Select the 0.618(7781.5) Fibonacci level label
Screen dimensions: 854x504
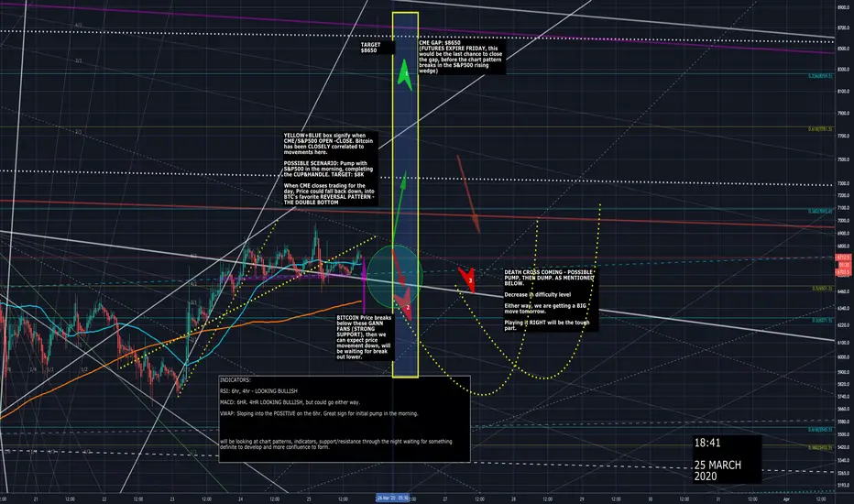click(820, 129)
